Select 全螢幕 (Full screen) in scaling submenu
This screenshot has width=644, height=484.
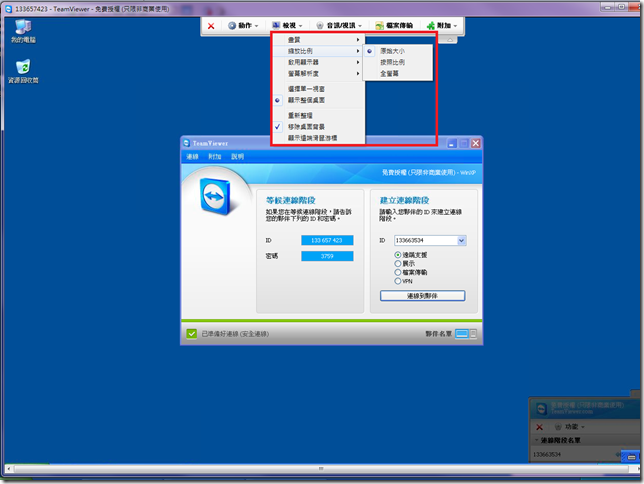pos(398,74)
